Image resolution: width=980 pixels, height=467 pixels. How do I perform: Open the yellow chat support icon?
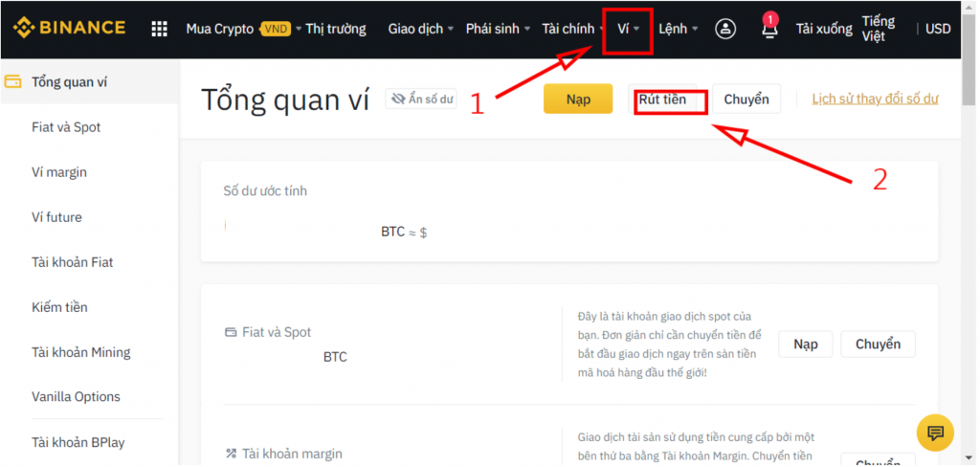[935, 433]
